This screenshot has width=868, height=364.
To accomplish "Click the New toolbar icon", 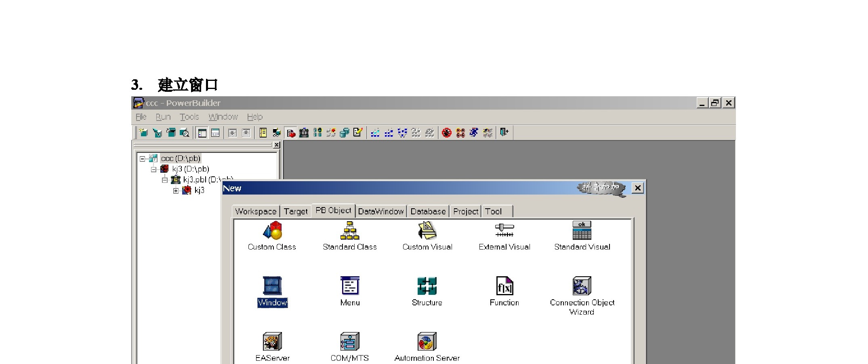I will click(143, 133).
